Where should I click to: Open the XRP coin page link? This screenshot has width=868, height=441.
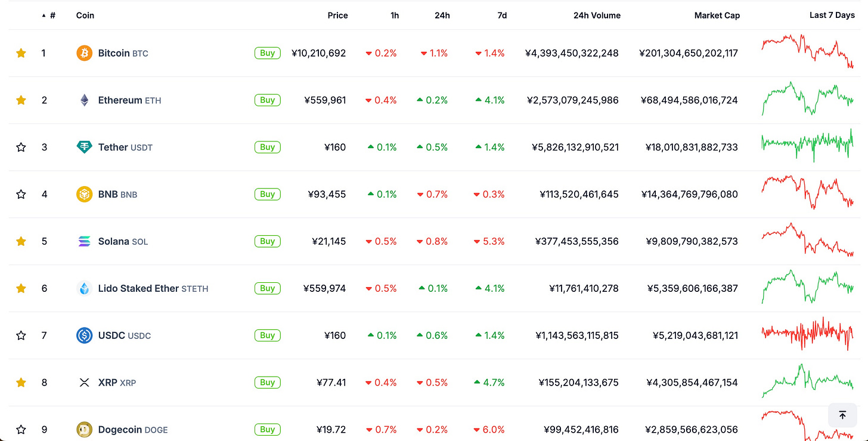pos(117,383)
